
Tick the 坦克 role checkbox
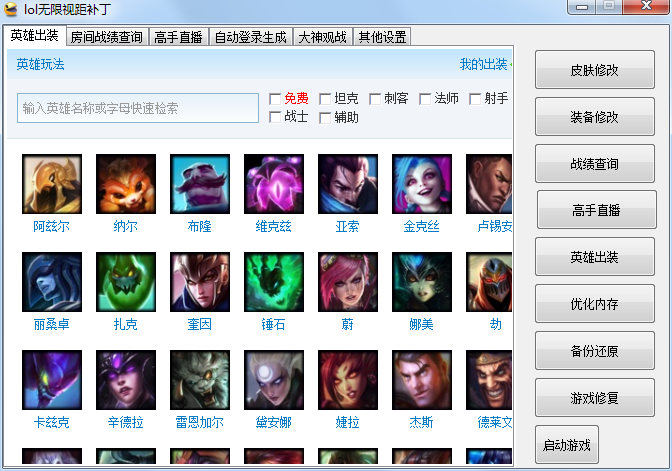[325, 99]
